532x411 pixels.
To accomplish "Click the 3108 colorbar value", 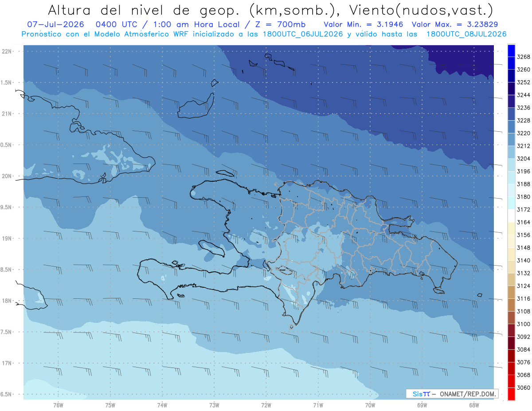I will pos(524,311).
